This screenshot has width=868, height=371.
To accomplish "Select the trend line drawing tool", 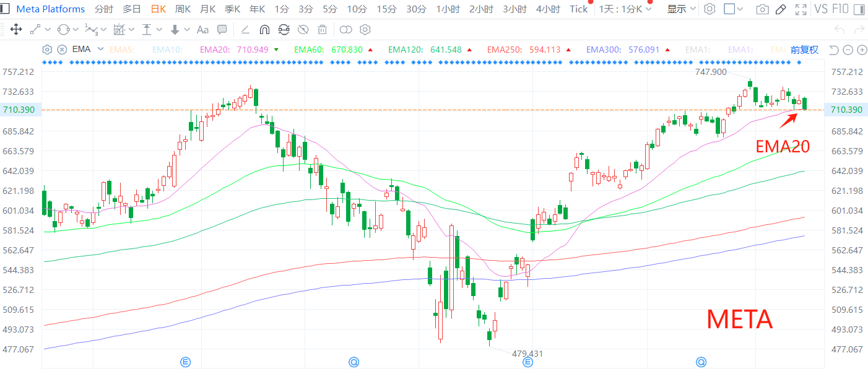I will 35,30.
